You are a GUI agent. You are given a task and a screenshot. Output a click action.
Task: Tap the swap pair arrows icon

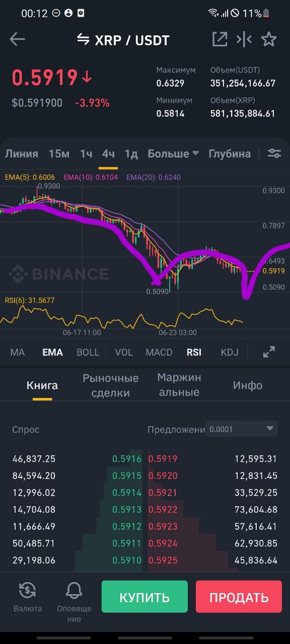[x=83, y=39]
